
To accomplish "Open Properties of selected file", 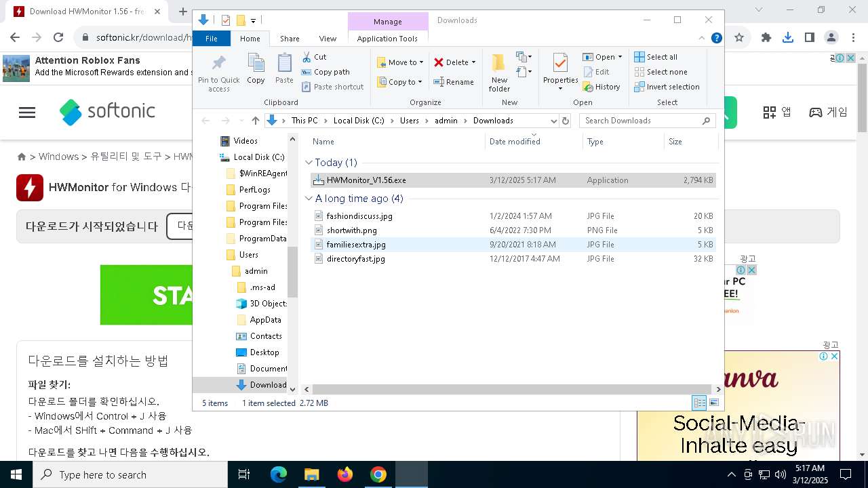I will pos(560,72).
